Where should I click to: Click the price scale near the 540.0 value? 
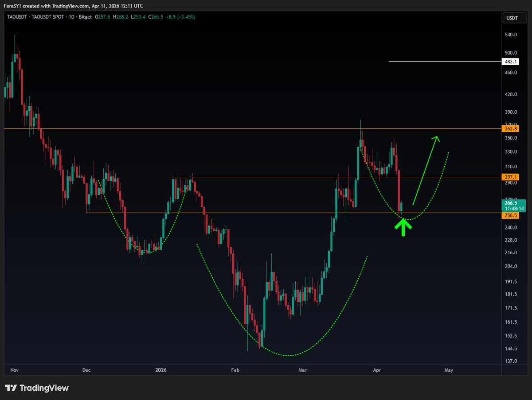[x=510, y=35]
